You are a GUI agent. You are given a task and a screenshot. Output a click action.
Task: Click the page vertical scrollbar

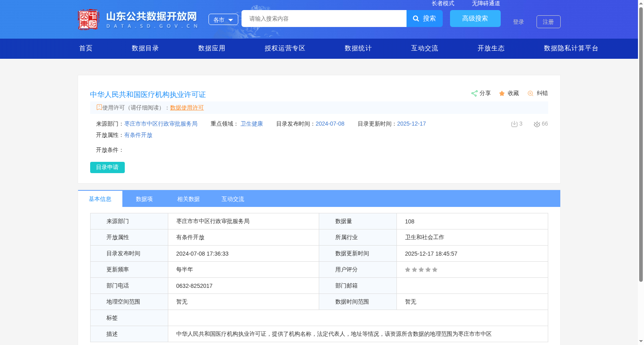[641, 145]
